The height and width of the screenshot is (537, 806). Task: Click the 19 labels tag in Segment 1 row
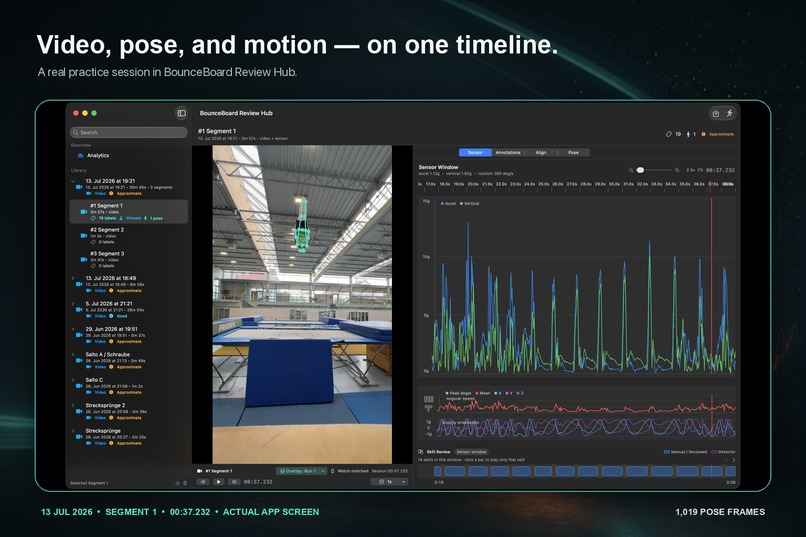[104, 218]
